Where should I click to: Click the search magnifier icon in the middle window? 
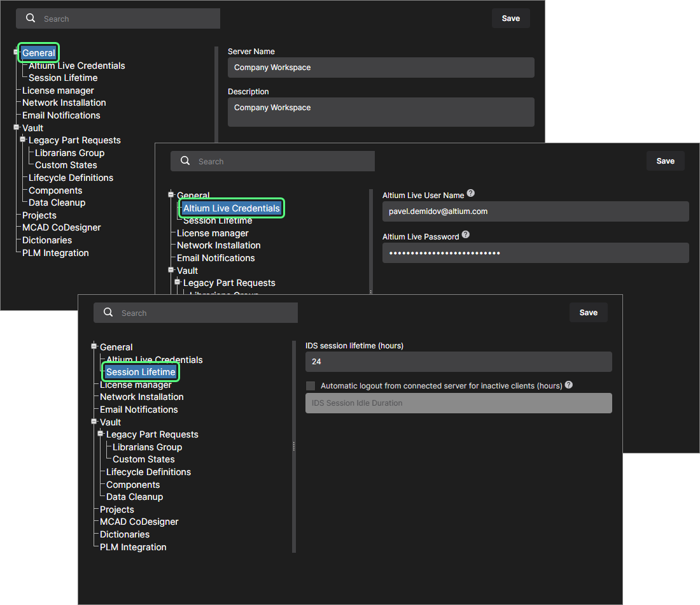click(x=185, y=160)
